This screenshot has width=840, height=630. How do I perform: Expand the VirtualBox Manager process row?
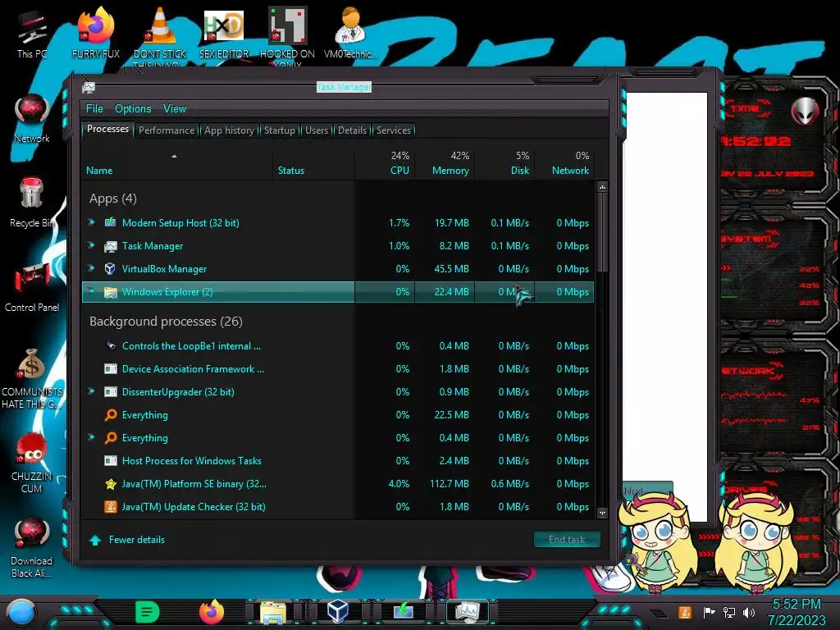point(92,268)
